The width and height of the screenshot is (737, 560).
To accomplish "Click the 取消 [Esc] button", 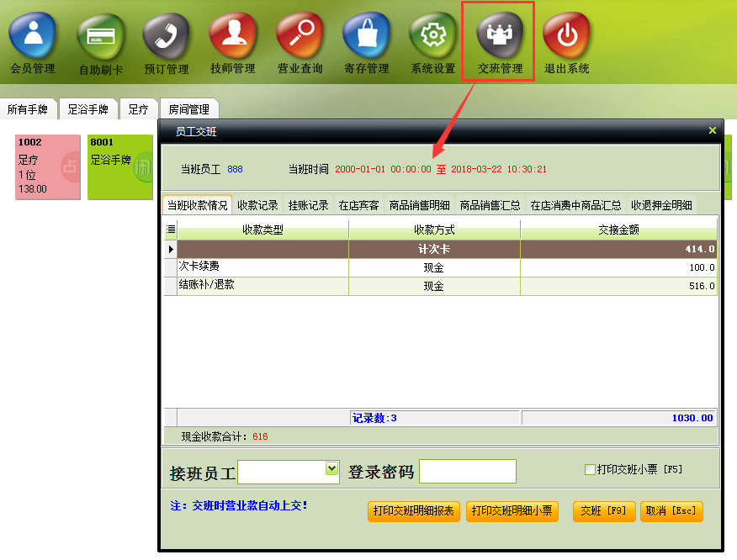I will (671, 511).
